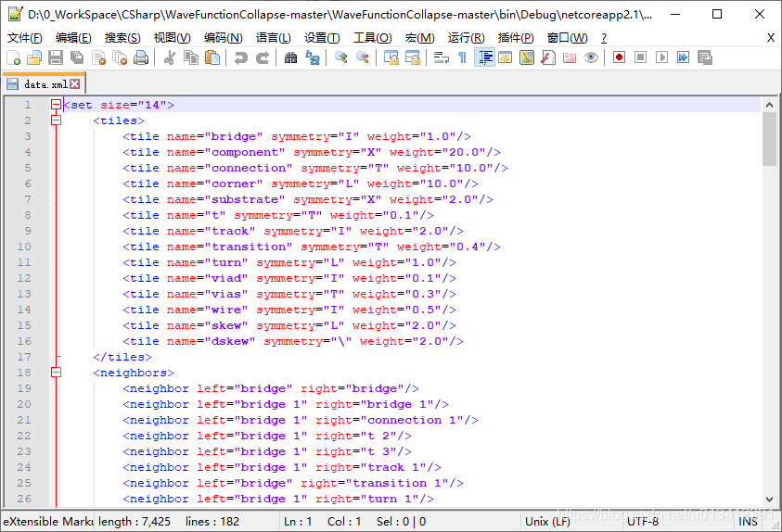782x532 pixels.
Task: Toggle word wrap toolbar button
Action: [442, 57]
